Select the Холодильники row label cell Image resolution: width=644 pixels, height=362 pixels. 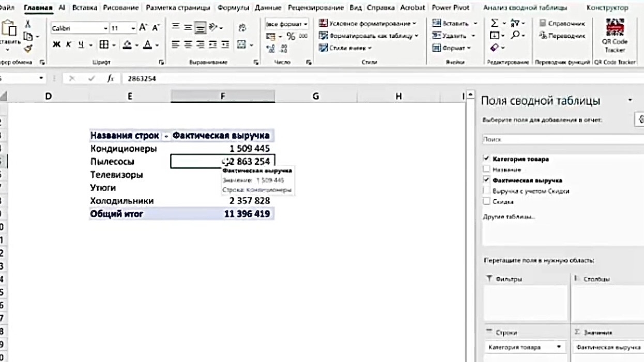click(x=130, y=201)
